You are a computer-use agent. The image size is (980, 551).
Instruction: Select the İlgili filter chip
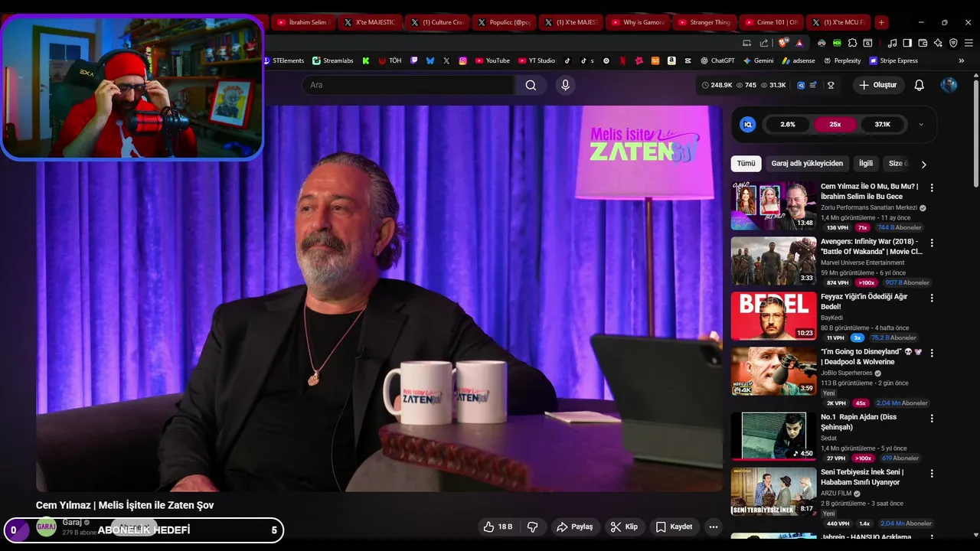[x=865, y=164]
